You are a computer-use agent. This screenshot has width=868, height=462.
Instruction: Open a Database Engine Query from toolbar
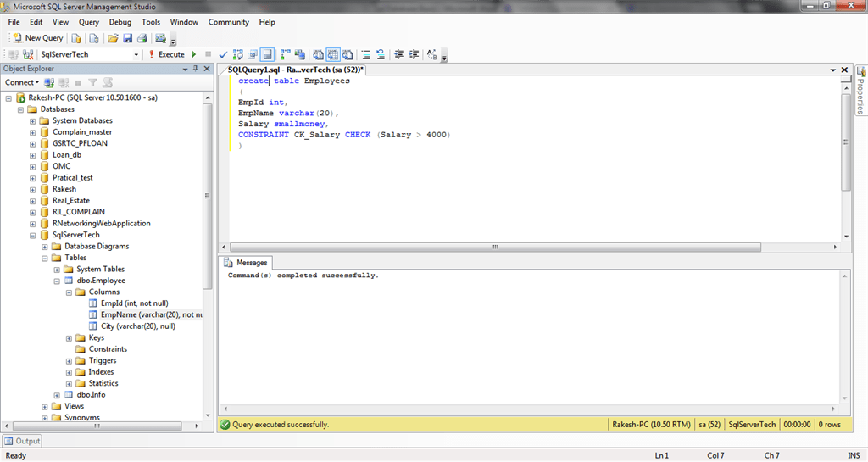coord(76,38)
